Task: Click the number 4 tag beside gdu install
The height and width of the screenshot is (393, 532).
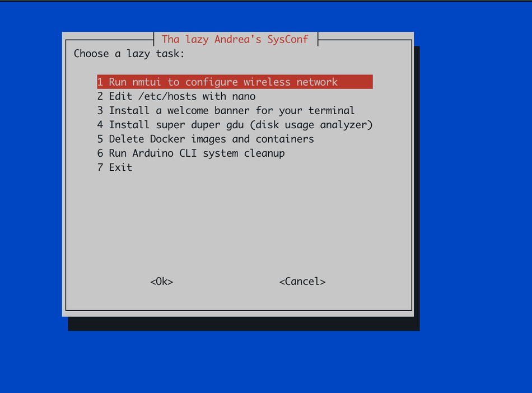Action: tap(100, 125)
